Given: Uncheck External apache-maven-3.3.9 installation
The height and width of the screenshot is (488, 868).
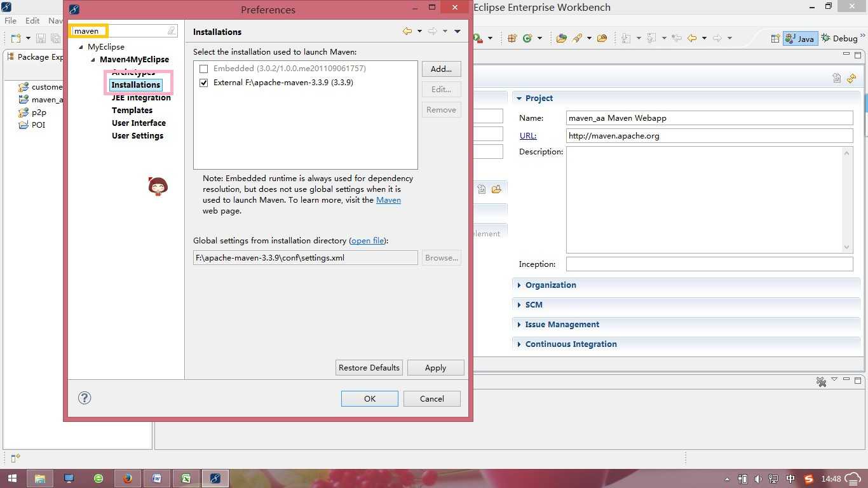Looking at the screenshot, I should [204, 83].
